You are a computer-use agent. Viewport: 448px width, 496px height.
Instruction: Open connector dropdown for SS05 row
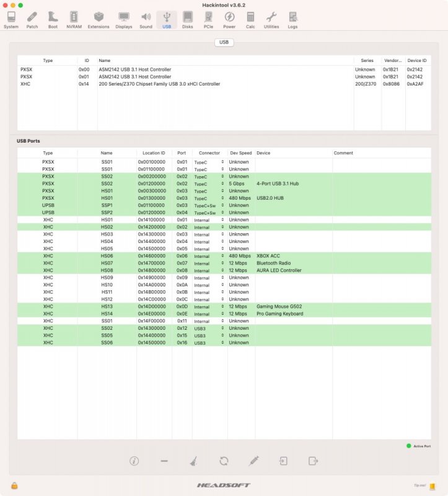(209, 335)
